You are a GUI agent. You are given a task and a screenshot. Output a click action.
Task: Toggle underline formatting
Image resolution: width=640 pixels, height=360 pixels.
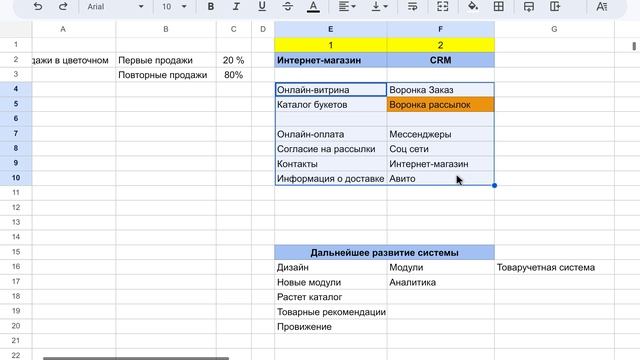262,7
